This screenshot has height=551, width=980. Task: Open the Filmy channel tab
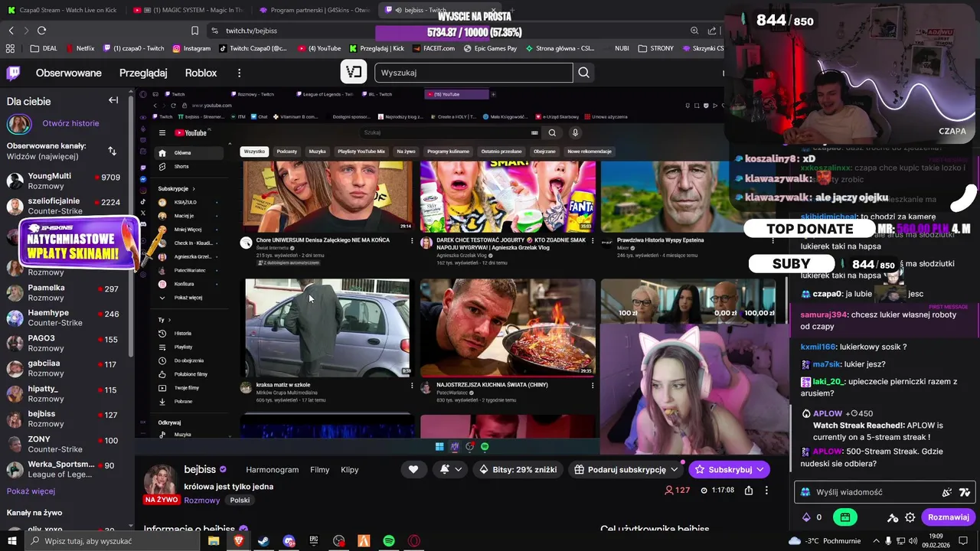point(320,469)
